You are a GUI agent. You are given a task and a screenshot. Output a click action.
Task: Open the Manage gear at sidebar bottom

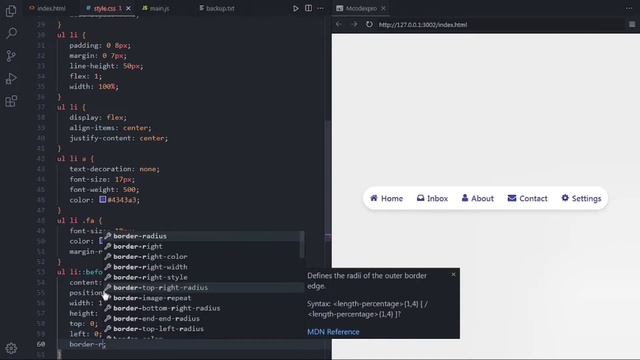click(x=11, y=348)
